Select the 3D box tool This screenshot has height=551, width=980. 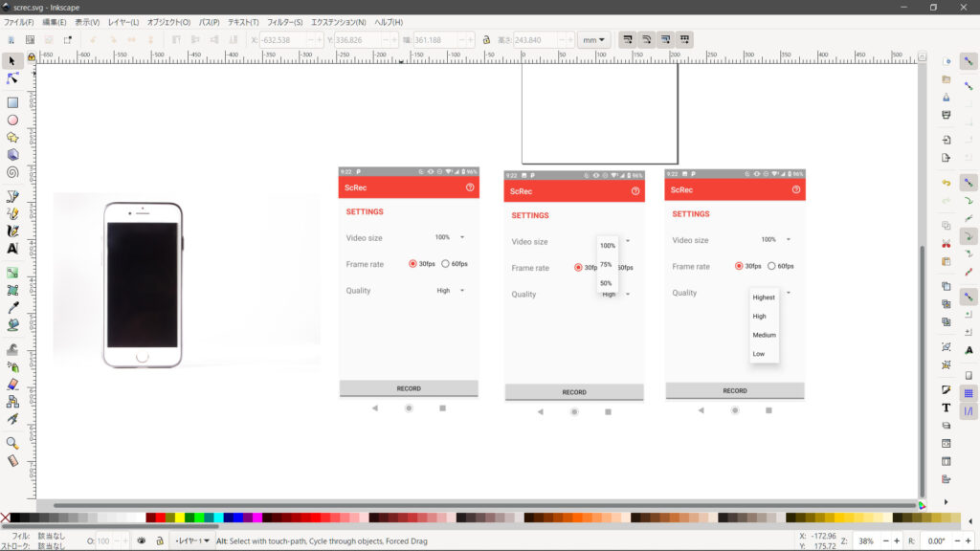[11, 155]
